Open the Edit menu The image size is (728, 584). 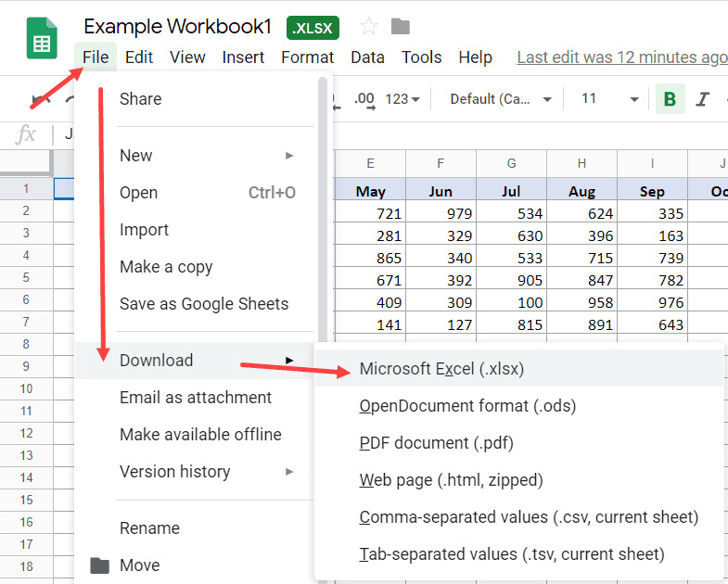[139, 57]
